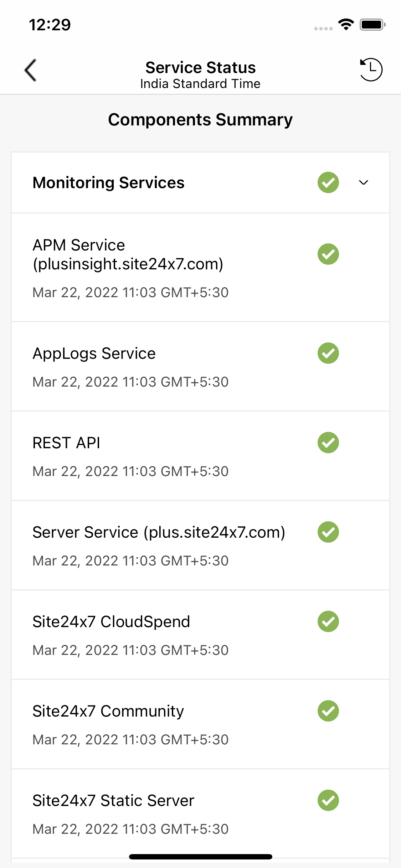Tap the Wi-Fi status bar icon

[346, 24]
